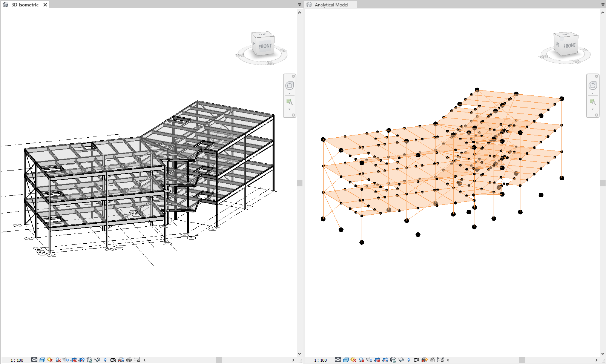606x364 pixels.
Task: Expand steering wheel options arrow in left view
Action: pos(289,94)
